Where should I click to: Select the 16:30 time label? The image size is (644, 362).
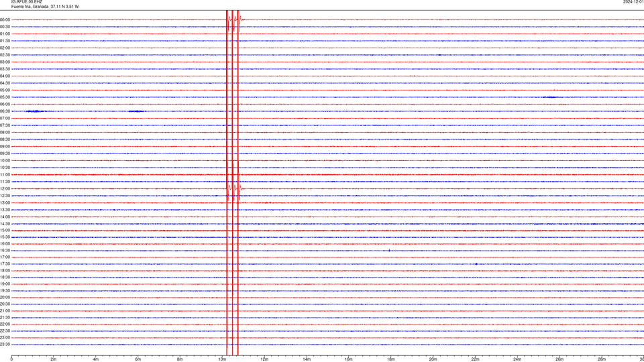coord(5,250)
